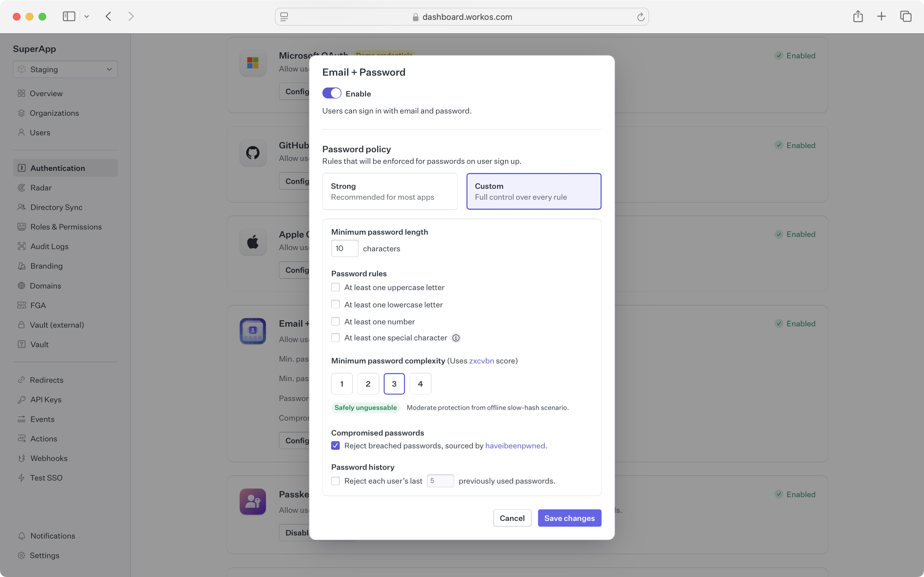The image size is (924, 577).
Task: Select Organizations in the sidebar
Action: [54, 113]
